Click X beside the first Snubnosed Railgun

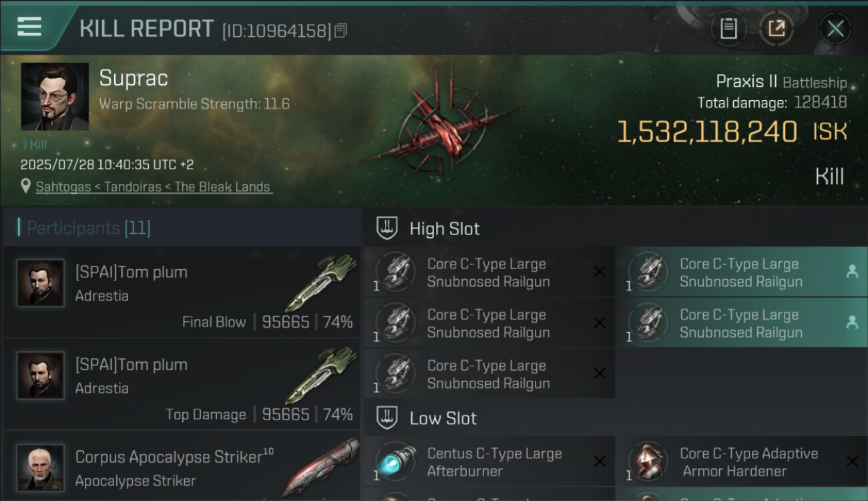coord(600,272)
